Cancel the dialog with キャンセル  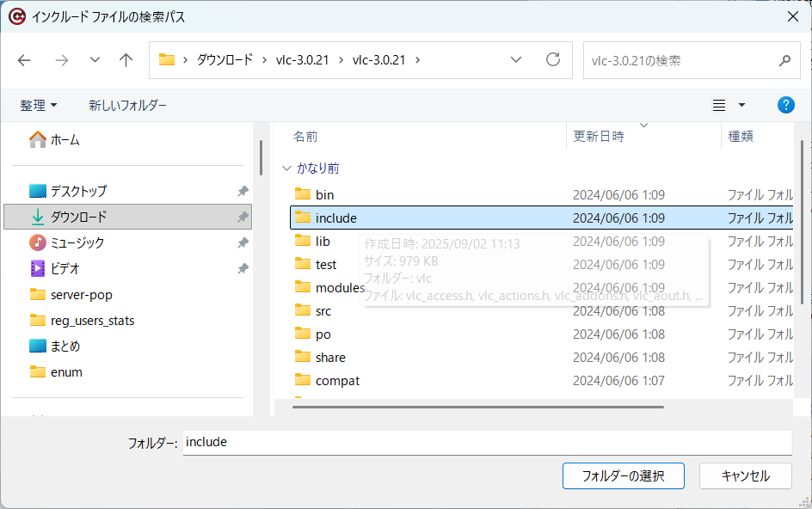point(745,475)
